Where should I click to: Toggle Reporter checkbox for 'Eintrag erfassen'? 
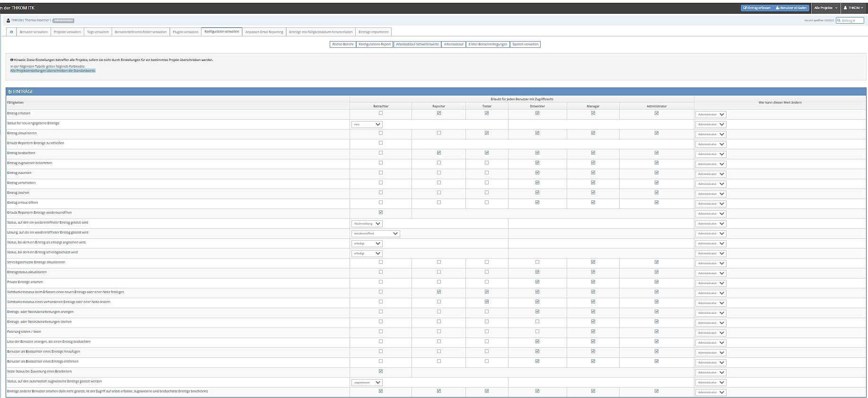click(439, 113)
